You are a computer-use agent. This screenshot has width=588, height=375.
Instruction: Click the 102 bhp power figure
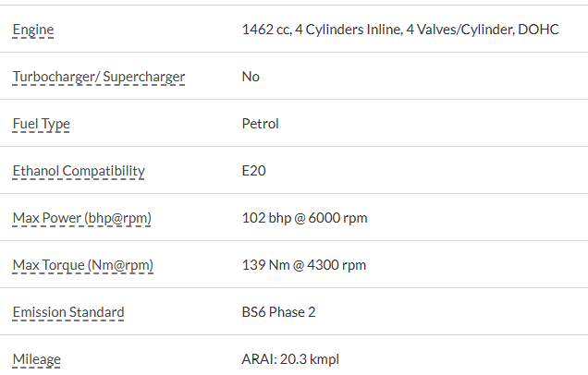[x=264, y=218]
